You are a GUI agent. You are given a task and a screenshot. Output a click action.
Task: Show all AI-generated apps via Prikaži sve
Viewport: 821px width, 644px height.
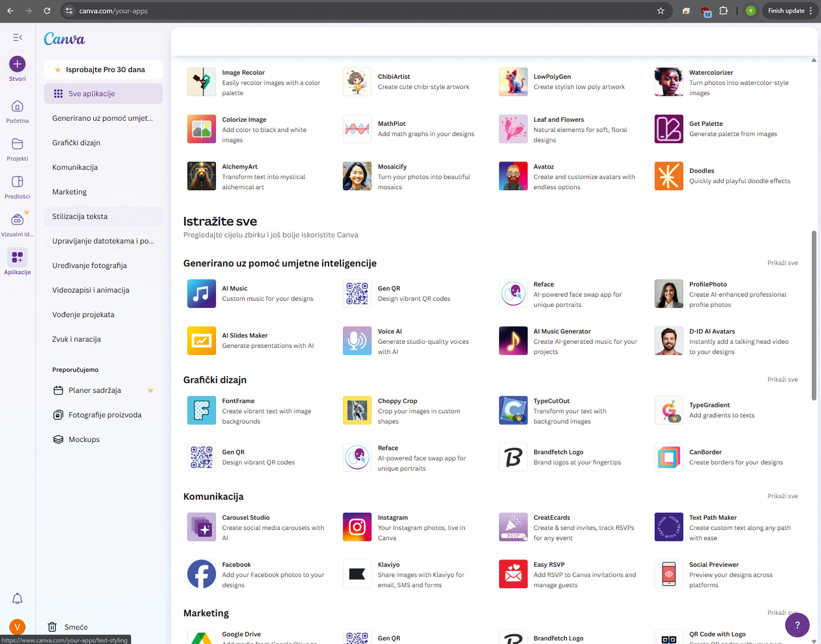pos(782,263)
